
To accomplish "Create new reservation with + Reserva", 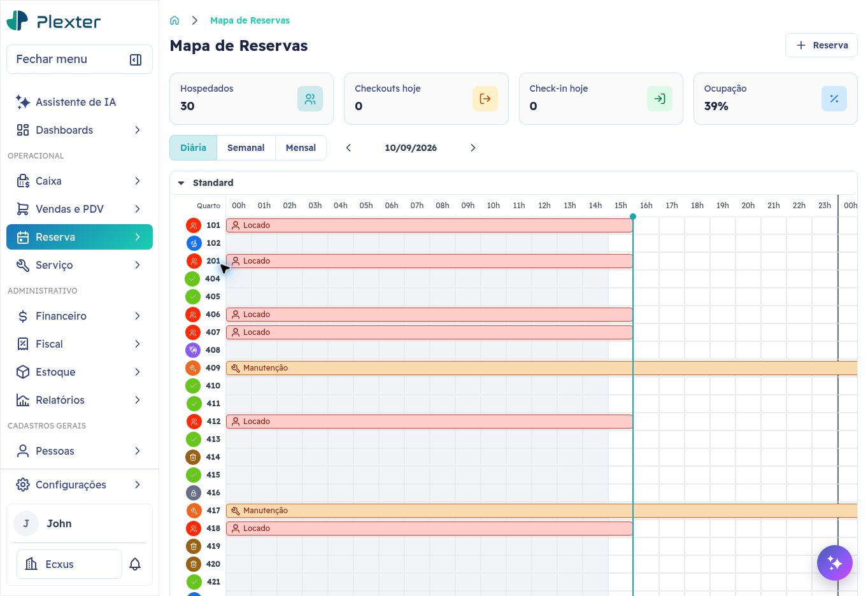I will [822, 45].
